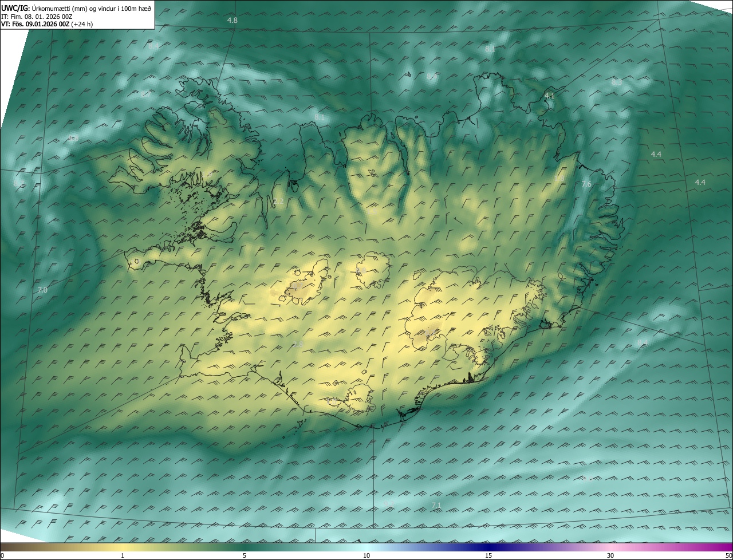The width and height of the screenshot is (733, 560).
Task: Select the valid time line 'VT: Fös. 09.01.2026 00Z (+24 h)'
Action: tap(47, 24)
